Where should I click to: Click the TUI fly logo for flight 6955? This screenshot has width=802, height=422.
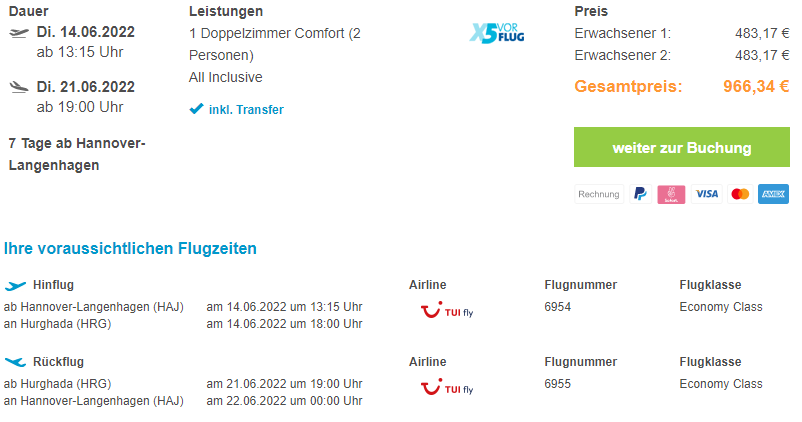tap(447, 387)
